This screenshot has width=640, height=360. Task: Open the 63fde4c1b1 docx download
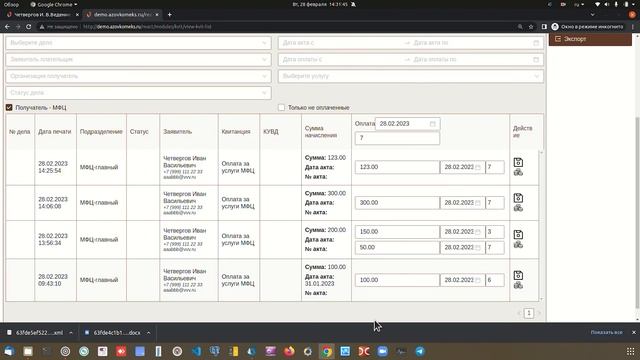pyautogui.click(x=113, y=333)
